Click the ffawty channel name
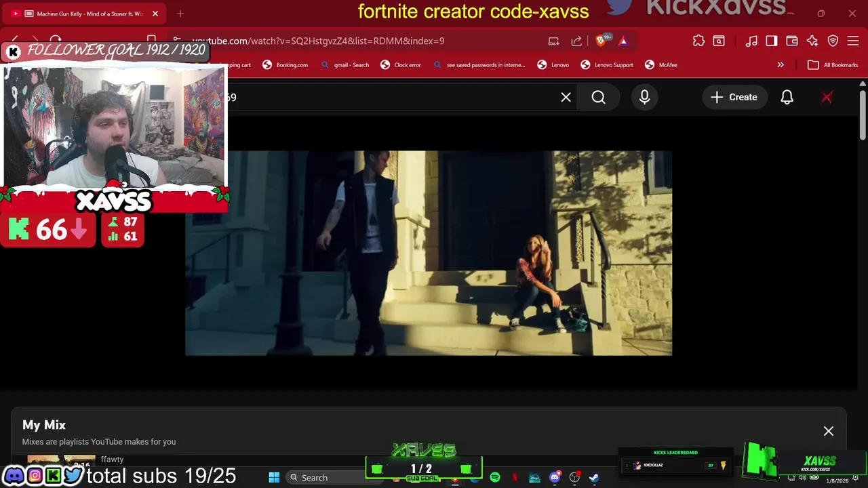 click(x=112, y=460)
